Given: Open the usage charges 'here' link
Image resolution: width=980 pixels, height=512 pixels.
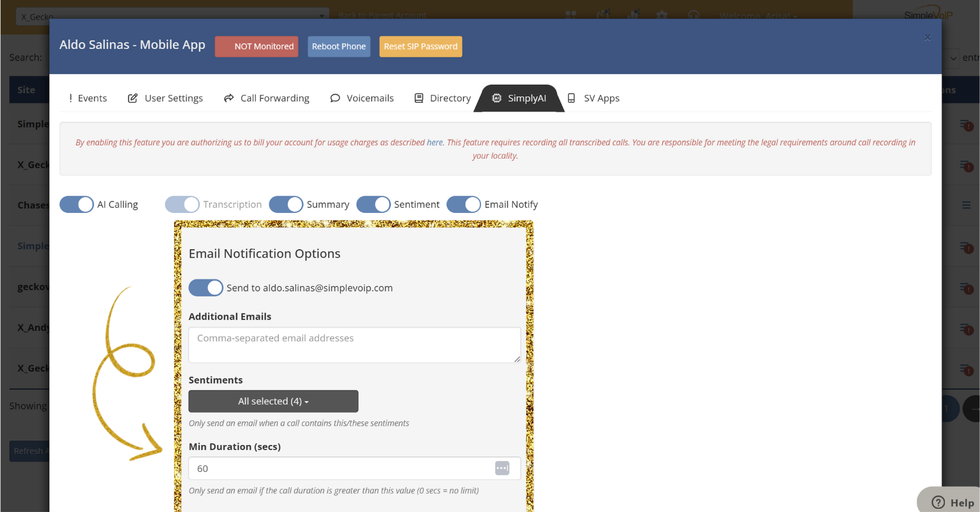Looking at the screenshot, I should (x=434, y=142).
